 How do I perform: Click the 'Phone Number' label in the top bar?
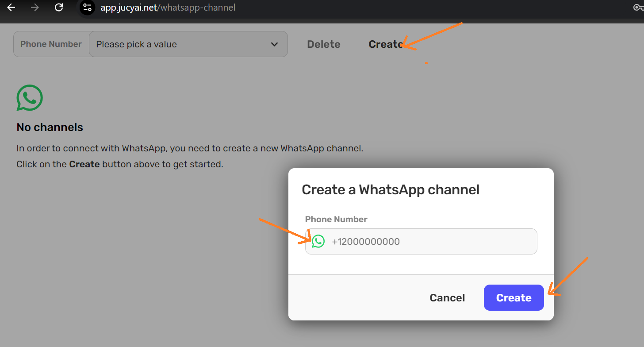[51, 44]
